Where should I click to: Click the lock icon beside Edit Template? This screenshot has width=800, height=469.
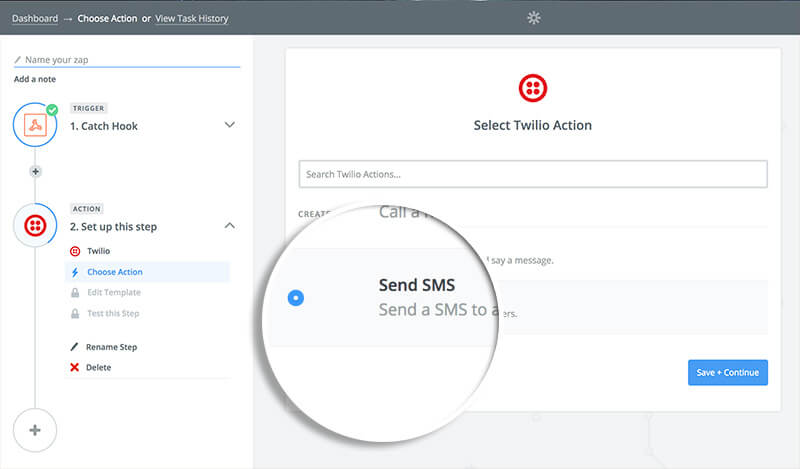[75, 292]
